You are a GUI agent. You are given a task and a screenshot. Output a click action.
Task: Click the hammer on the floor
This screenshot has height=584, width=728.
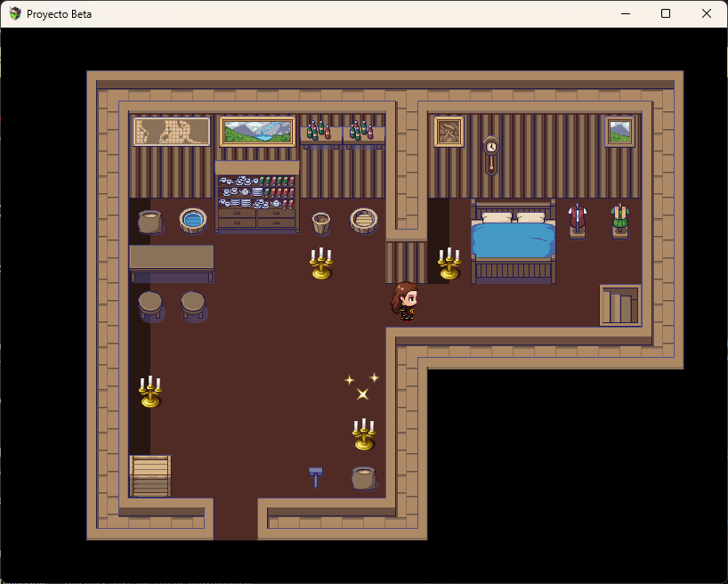pos(316,477)
